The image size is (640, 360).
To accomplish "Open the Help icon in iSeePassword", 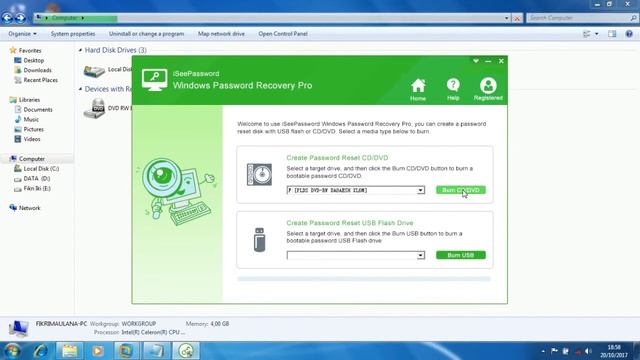I will click(x=453, y=89).
